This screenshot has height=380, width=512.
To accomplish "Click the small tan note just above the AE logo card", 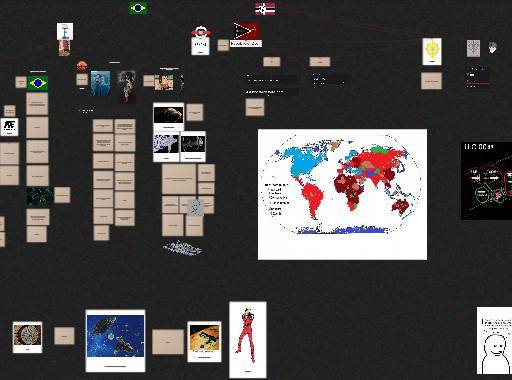I will coord(10,111).
